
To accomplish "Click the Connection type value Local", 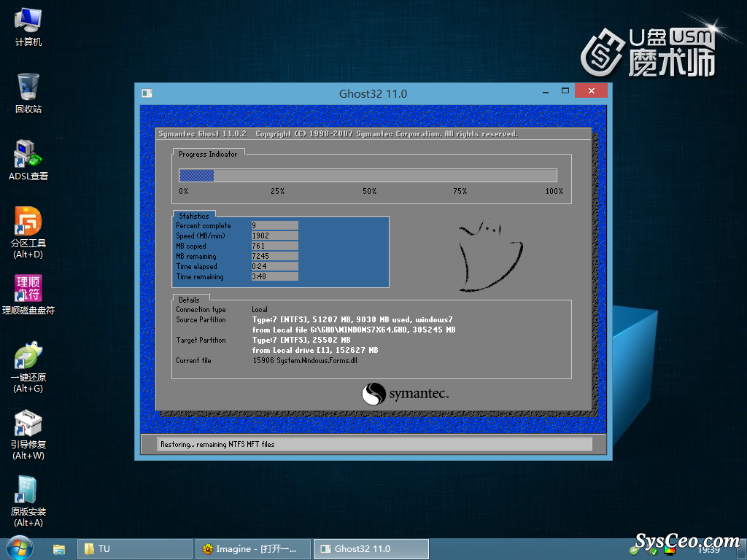I will (x=260, y=309).
